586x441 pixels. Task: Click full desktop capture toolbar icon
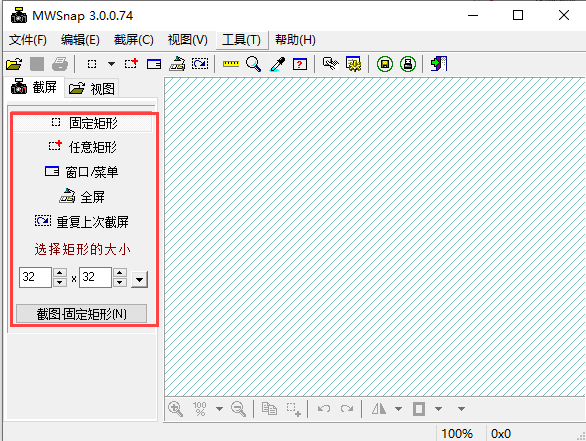click(x=177, y=64)
